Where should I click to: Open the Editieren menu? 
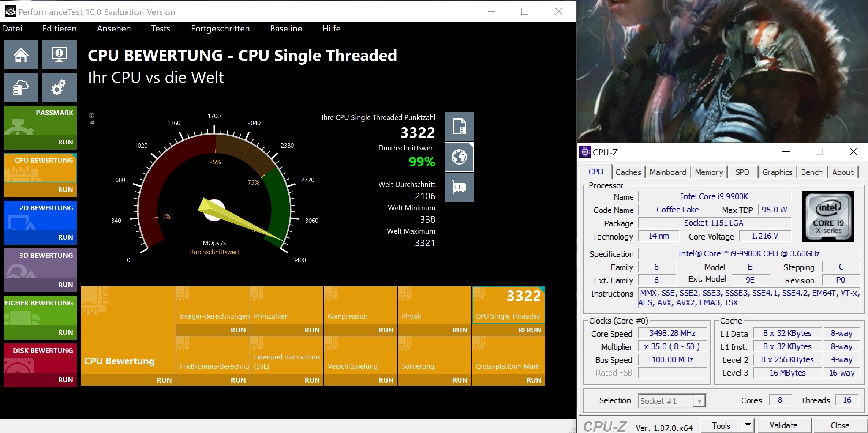(x=60, y=29)
